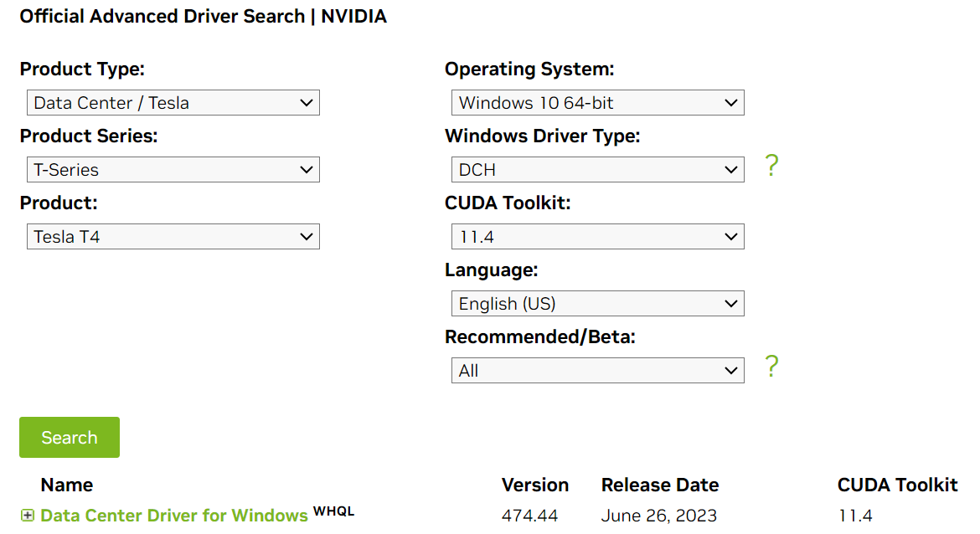Viewport: 980px width, 534px height.
Task: Click the help question mark beside Recommended/Beta
Action: pyautogui.click(x=772, y=366)
